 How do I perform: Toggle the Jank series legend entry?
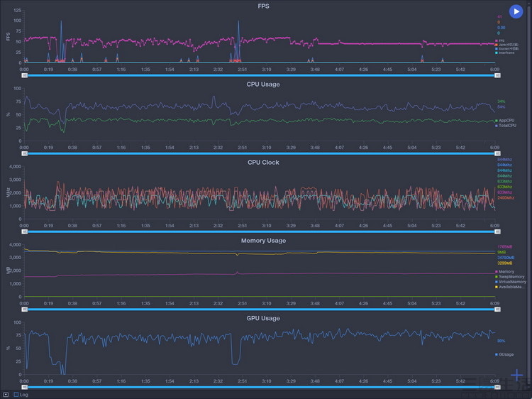pyautogui.click(x=505, y=45)
